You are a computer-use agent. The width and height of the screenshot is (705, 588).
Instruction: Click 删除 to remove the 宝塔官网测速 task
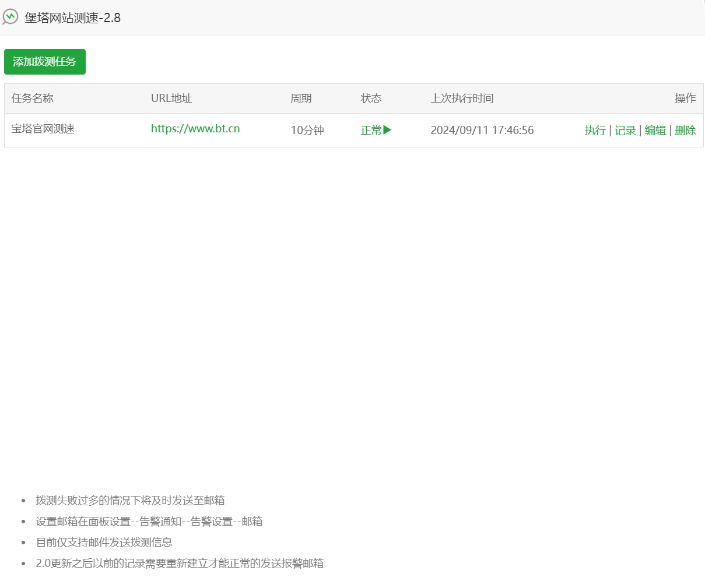685,130
